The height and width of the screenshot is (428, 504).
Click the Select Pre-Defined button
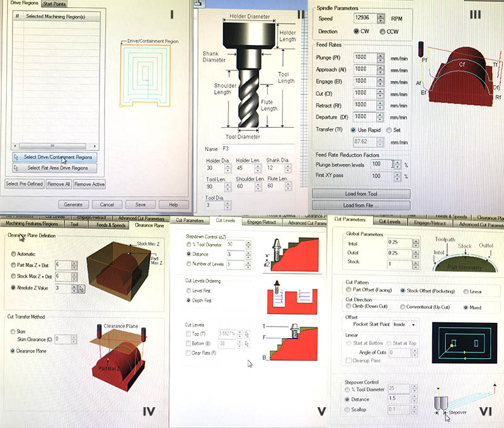[25, 184]
